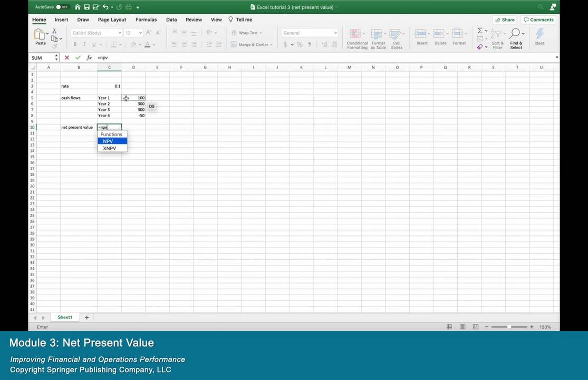This screenshot has height=380, width=588.
Task: Cancel formula entry with red X
Action: [x=67, y=58]
